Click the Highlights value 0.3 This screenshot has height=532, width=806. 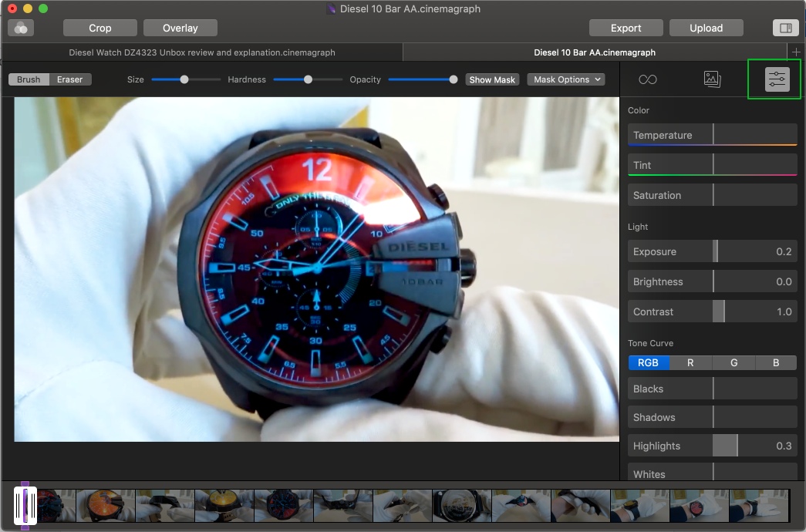click(784, 446)
